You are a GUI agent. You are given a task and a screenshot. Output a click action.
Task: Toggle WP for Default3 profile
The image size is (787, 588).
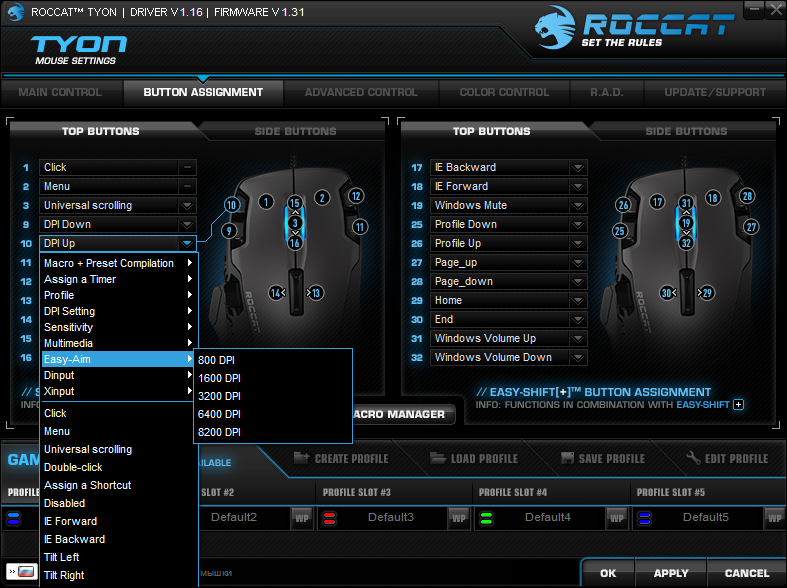(459, 518)
